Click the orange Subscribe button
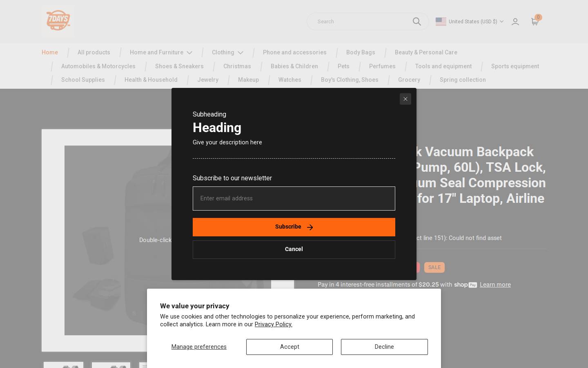This screenshot has height=368, width=588. 294,227
